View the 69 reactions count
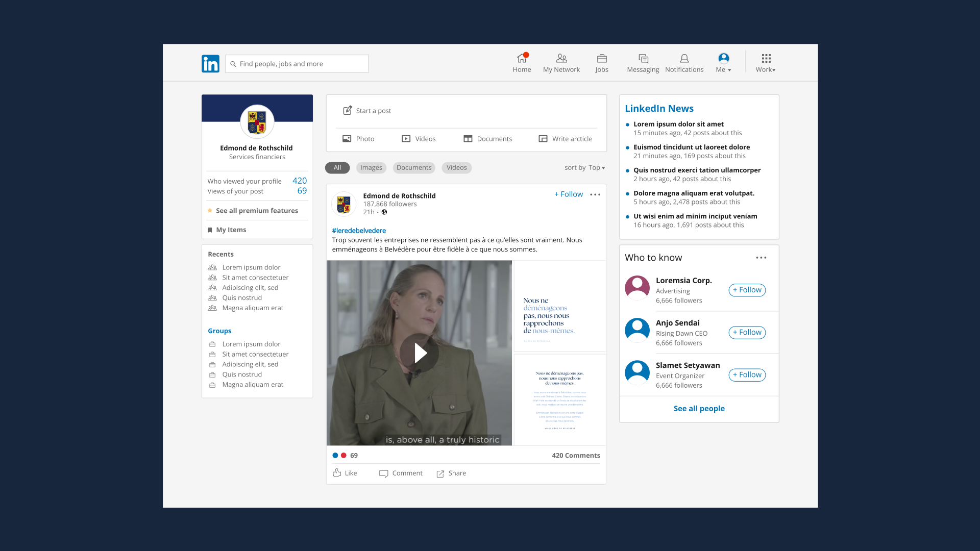This screenshot has width=980, height=551. click(354, 455)
